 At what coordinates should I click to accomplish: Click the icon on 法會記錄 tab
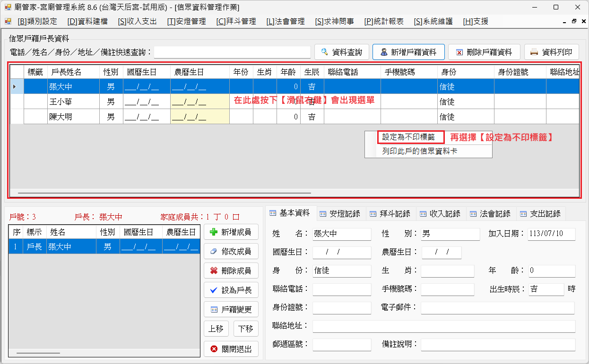pyautogui.click(x=473, y=214)
